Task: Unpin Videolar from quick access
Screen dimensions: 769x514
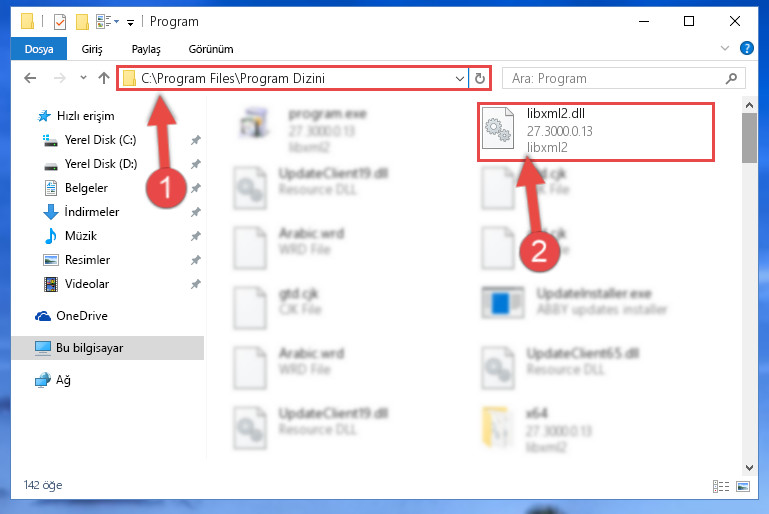Action: click(196, 284)
